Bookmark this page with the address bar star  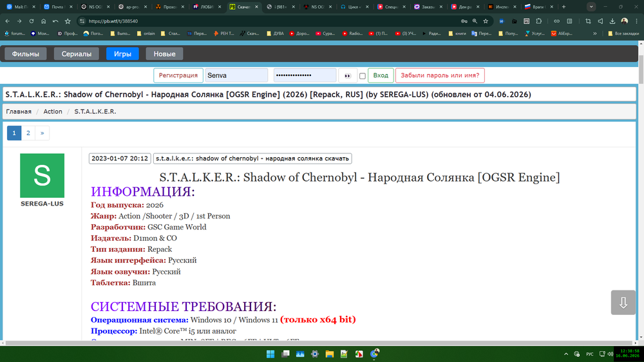(x=486, y=21)
